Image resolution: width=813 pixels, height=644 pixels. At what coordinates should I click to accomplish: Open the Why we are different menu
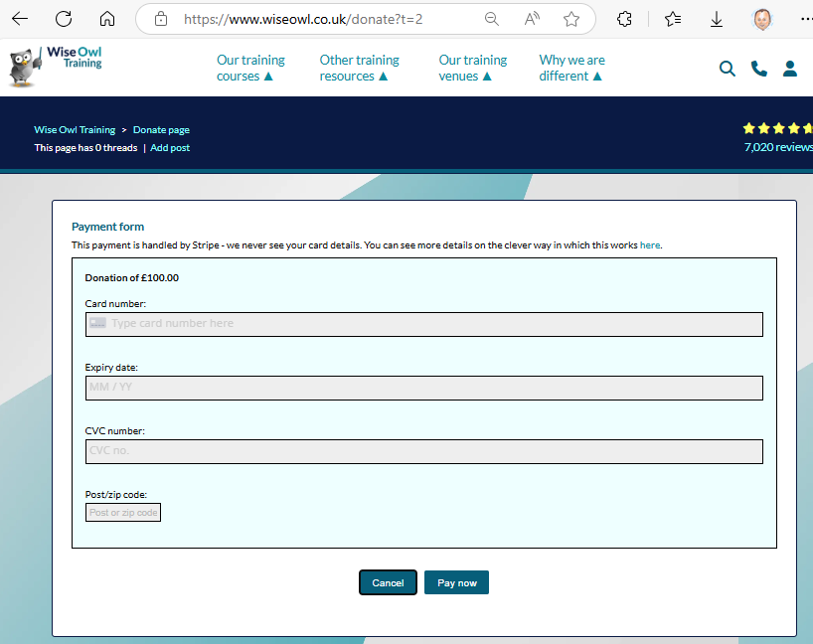click(x=571, y=68)
